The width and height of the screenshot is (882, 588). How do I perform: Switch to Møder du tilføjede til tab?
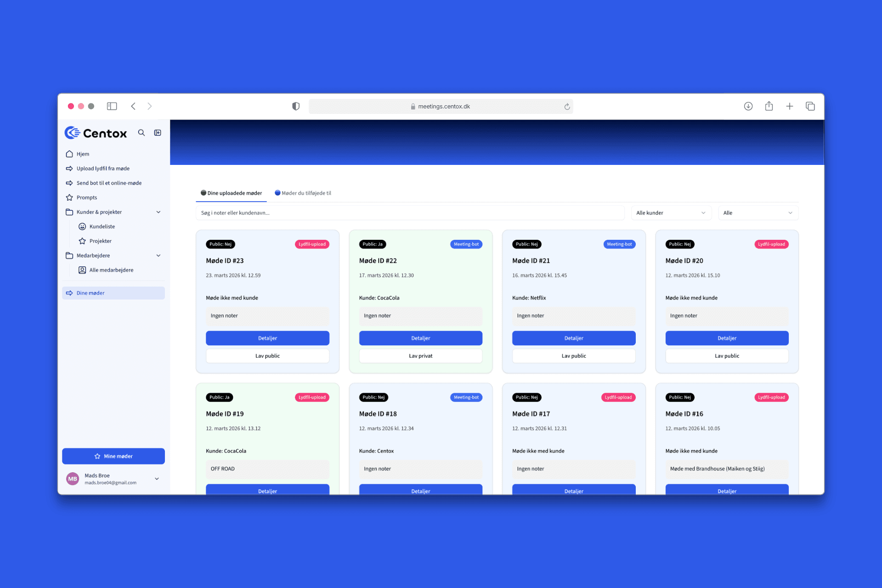coord(303,193)
